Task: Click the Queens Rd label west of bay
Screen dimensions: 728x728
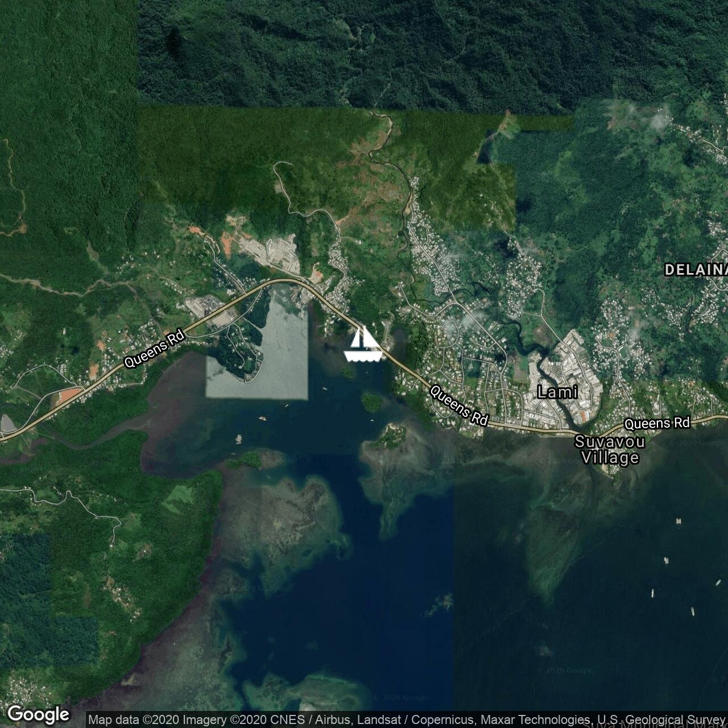Action: click(155, 350)
